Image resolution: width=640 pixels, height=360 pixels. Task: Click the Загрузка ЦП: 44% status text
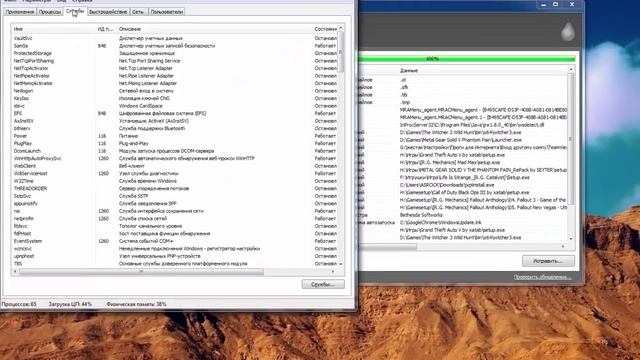click(x=70, y=304)
